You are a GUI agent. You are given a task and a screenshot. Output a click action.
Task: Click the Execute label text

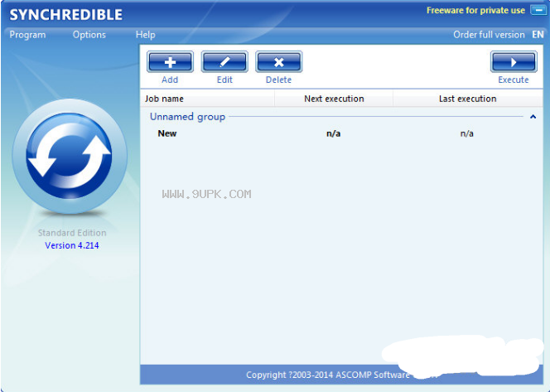click(514, 80)
